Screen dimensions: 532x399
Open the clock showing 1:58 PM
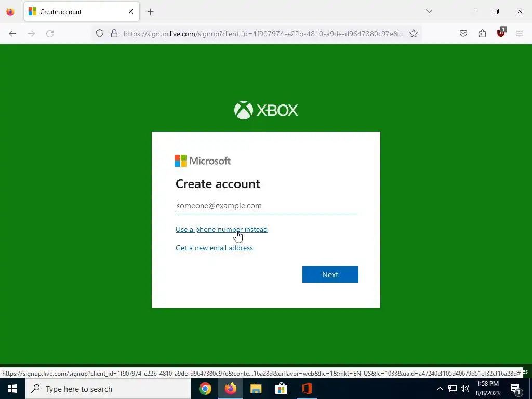point(488,389)
